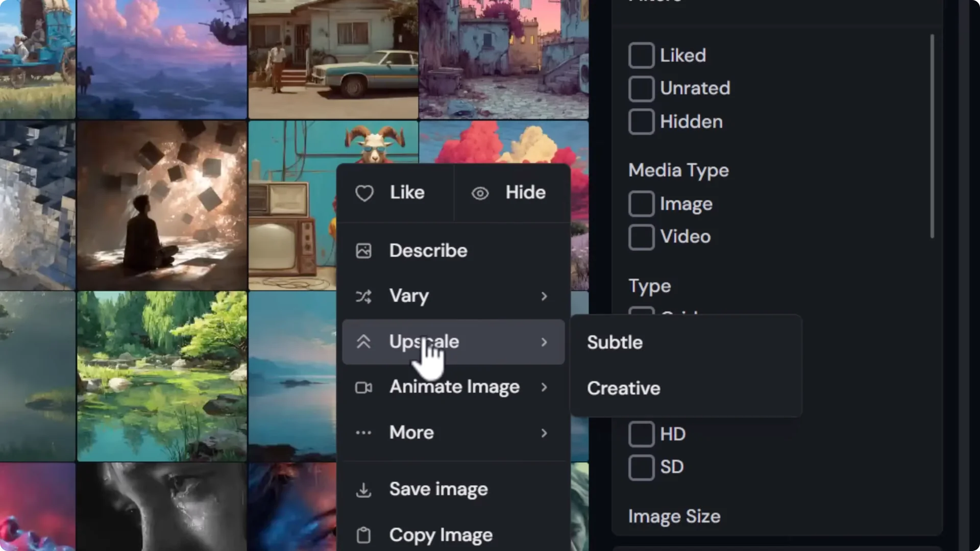Click the video camera icon for Animate Image

pyautogui.click(x=363, y=387)
